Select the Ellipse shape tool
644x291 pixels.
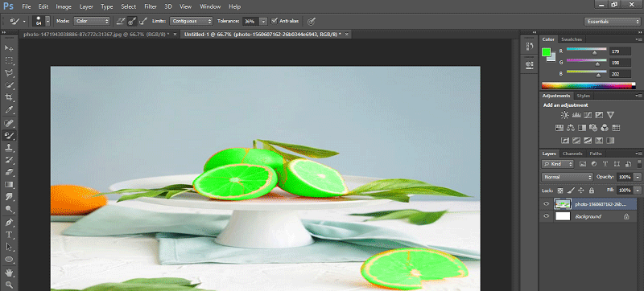9,260
